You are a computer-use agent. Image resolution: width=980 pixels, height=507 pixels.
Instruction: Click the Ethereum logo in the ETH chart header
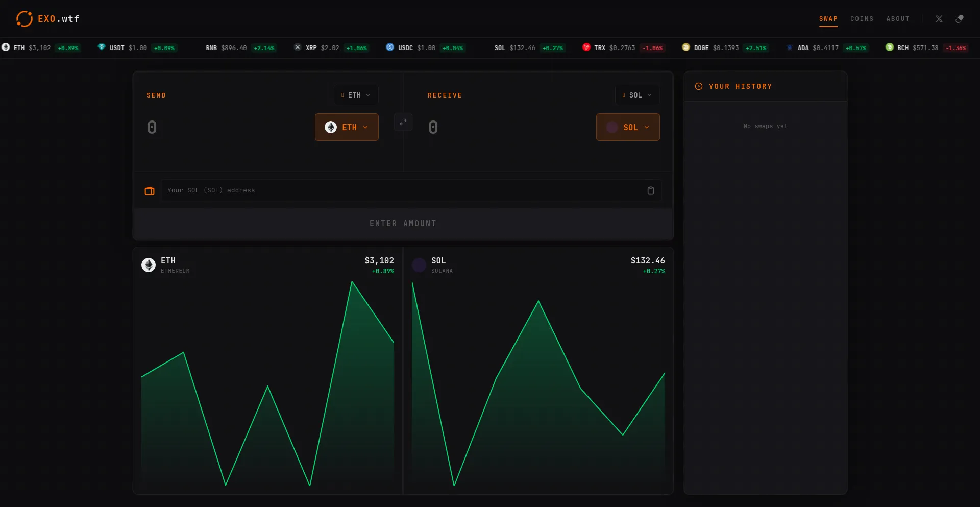149,265
